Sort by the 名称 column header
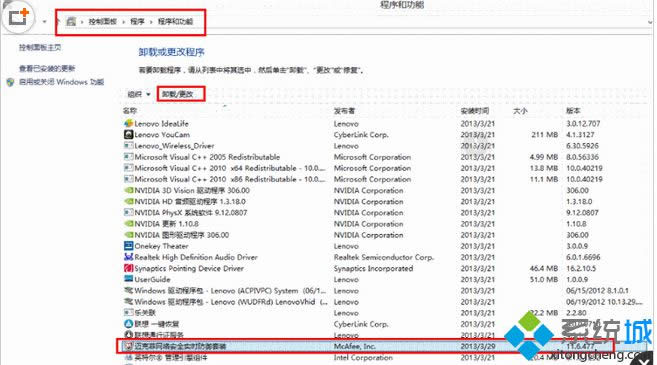The image size is (657, 365). coord(130,111)
